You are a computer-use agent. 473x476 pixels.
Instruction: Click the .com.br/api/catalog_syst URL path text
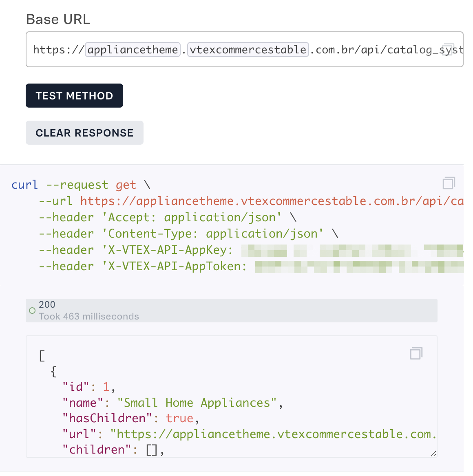pyautogui.click(x=387, y=49)
